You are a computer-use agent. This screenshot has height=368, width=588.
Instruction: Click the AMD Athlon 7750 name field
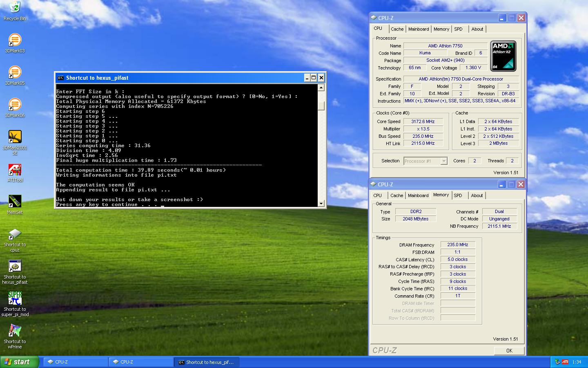pos(445,46)
